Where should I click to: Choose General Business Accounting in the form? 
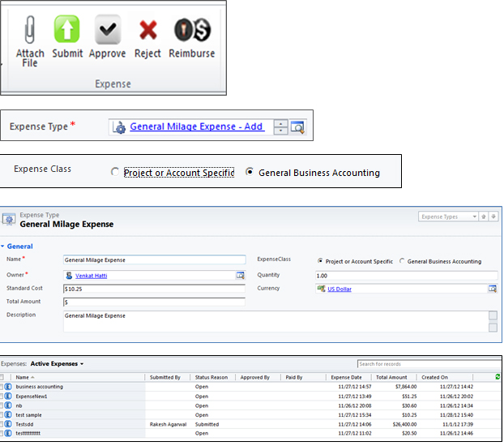click(x=403, y=261)
